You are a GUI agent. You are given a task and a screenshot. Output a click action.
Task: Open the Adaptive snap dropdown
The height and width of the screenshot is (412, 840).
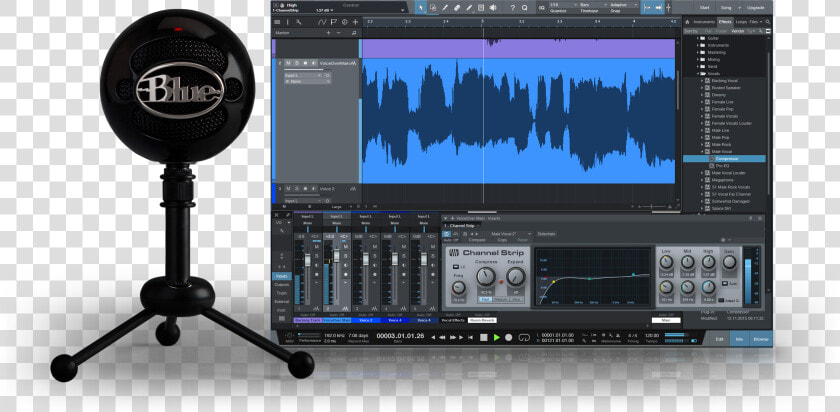click(624, 5)
